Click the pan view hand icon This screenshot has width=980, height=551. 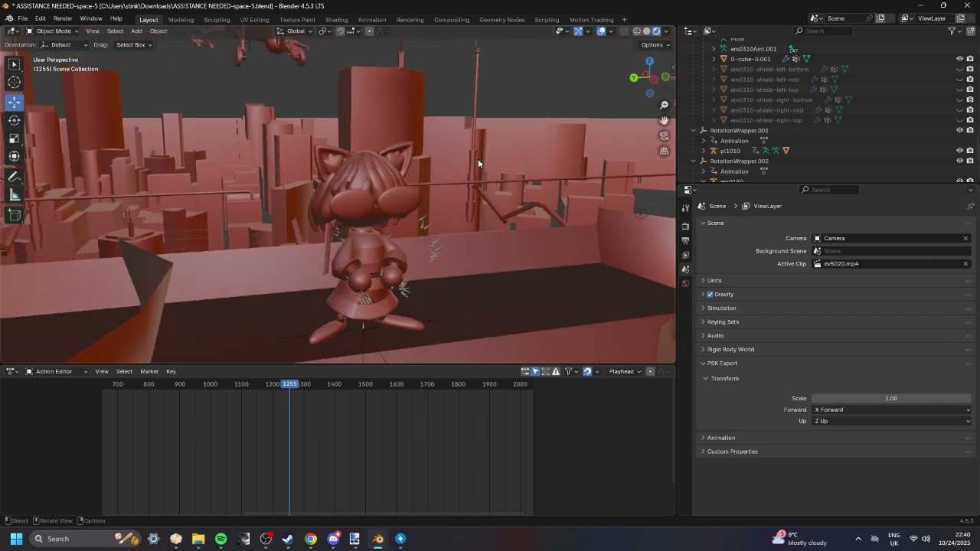(x=665, y=120)
